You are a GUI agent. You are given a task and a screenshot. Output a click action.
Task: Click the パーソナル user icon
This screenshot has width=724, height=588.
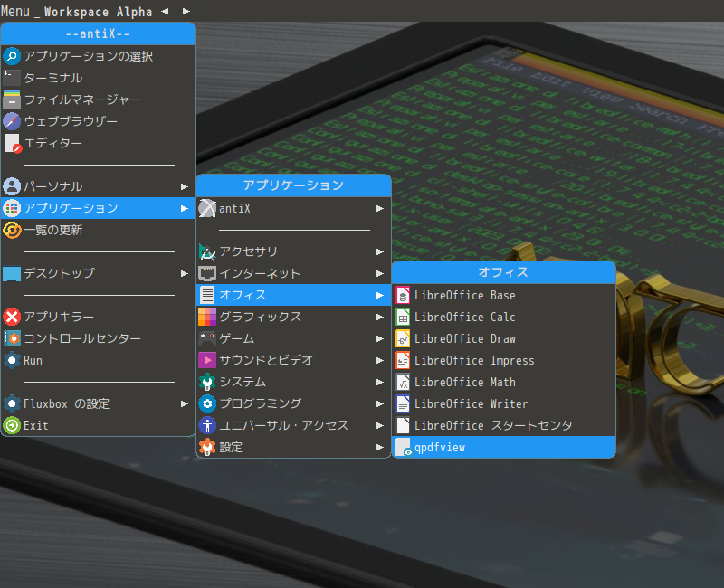pos(12,186)
